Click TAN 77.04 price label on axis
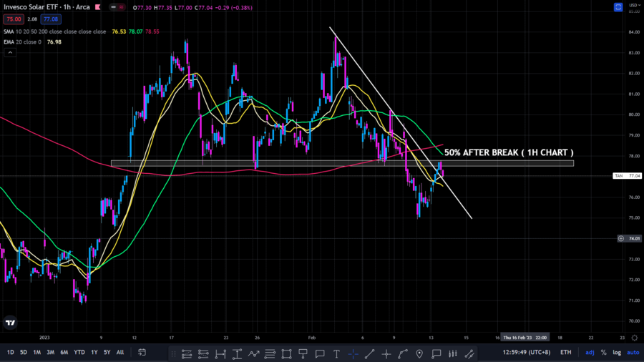Viewport: 644px width, 362px height. [x=627, y=176]
